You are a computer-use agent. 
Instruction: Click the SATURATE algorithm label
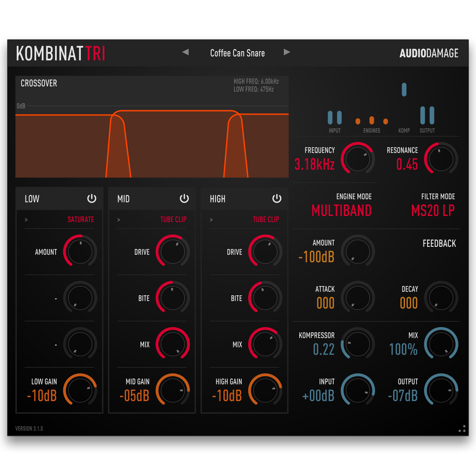(x=82, y=219)
